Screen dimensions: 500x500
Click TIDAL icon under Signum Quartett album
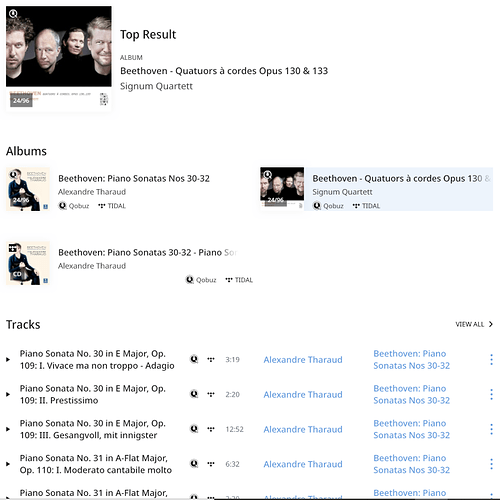click(356, 206)
